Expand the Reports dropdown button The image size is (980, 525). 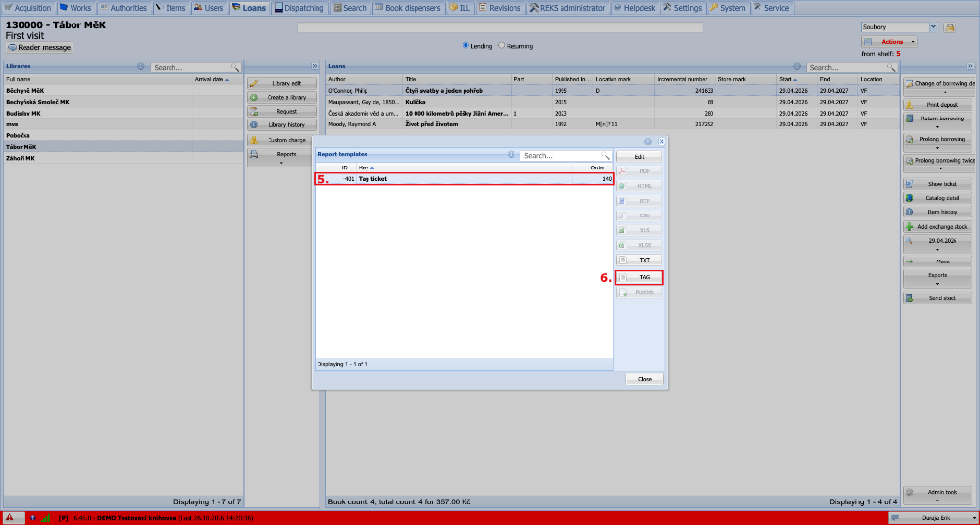pos(282,157)
